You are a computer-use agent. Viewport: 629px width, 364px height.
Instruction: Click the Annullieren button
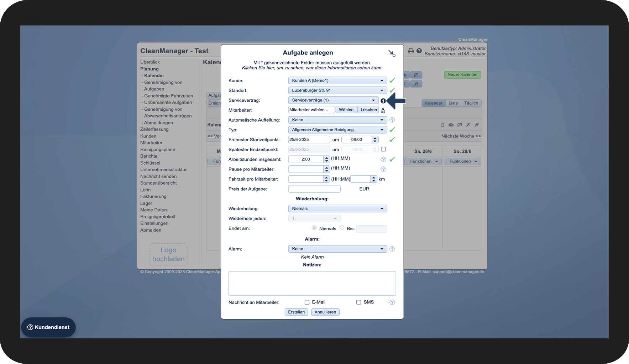click(325, 312)
